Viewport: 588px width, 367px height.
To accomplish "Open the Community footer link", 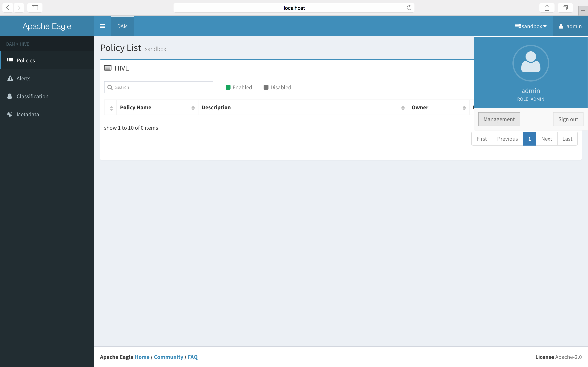I will click(168, 357).
